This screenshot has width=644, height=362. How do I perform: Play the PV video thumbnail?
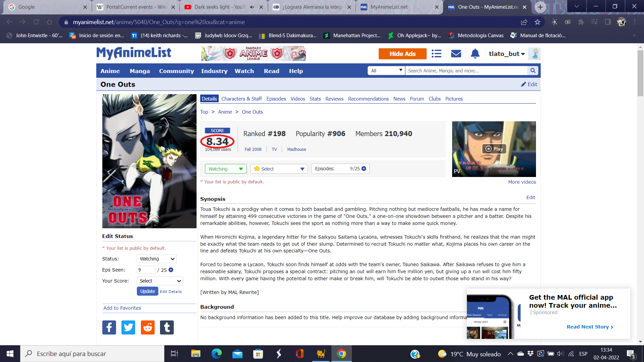click(494, 149)
